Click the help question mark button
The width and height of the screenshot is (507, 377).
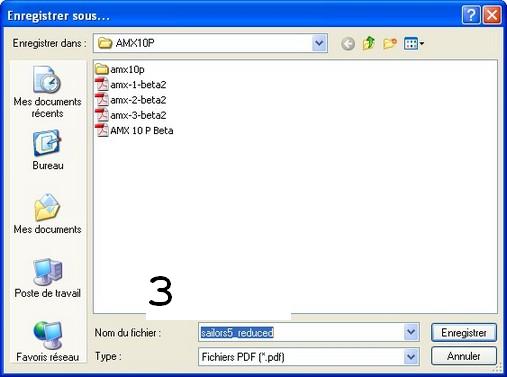click(471, 15)
